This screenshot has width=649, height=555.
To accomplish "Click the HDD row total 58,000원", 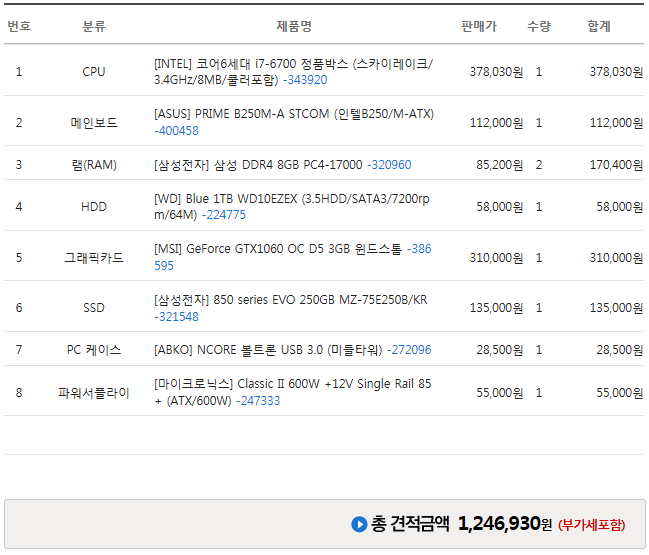I will [x=620, y=207].
